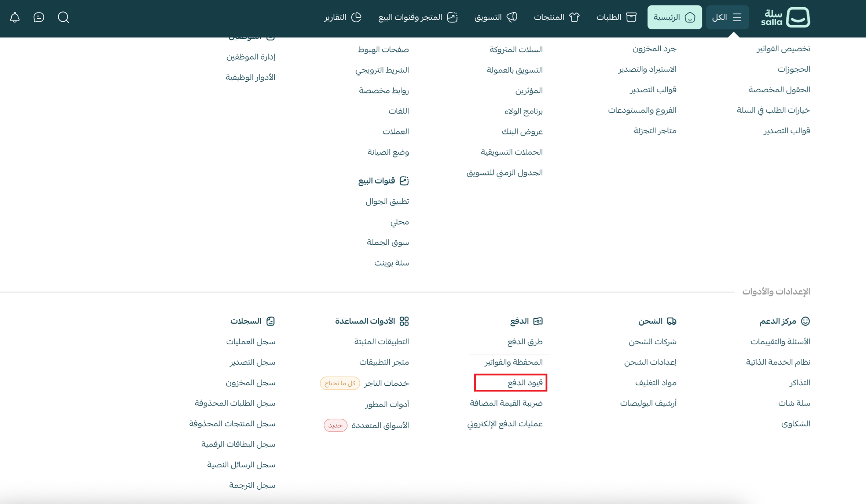Click the chat support icon
The width and height of the screenshot is (866, 504).
point(39,17)
